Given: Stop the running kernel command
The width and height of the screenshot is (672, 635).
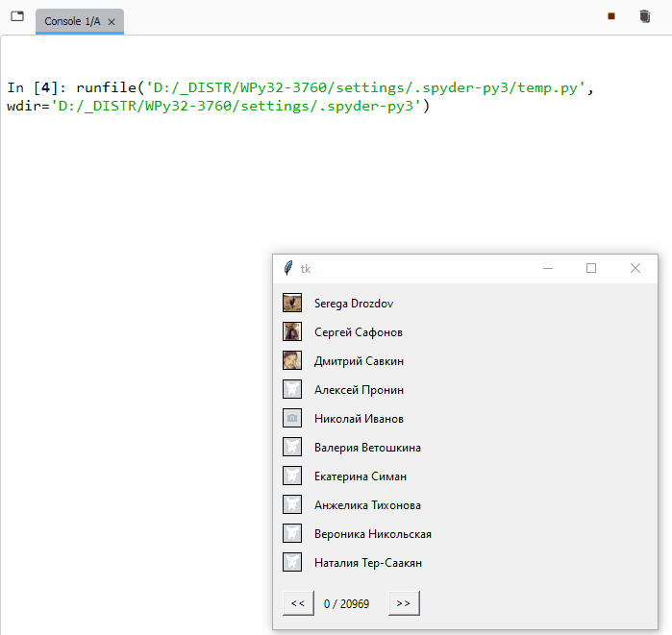Looking at the screenshot, I should [x=610, y=16].
